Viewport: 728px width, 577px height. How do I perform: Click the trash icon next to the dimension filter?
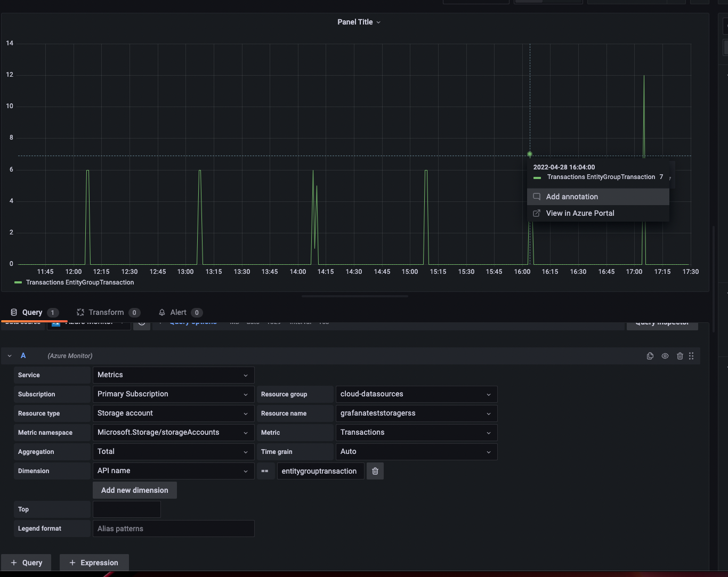point(375,471)
